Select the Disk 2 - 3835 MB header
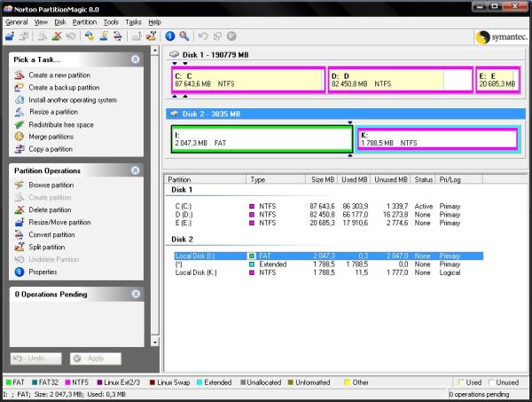Image resolution: width=532 pixels, height=402 pixels. pyautogui.click(x=346, y=114)
